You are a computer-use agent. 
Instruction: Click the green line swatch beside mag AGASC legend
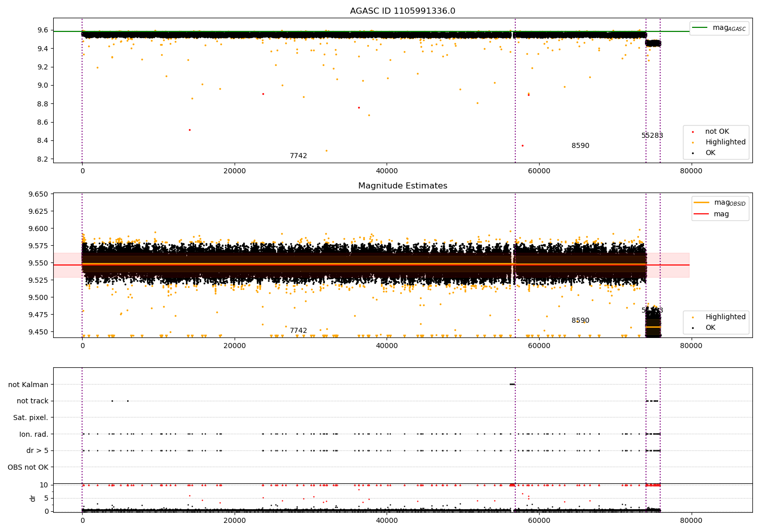tap(700, 28)
